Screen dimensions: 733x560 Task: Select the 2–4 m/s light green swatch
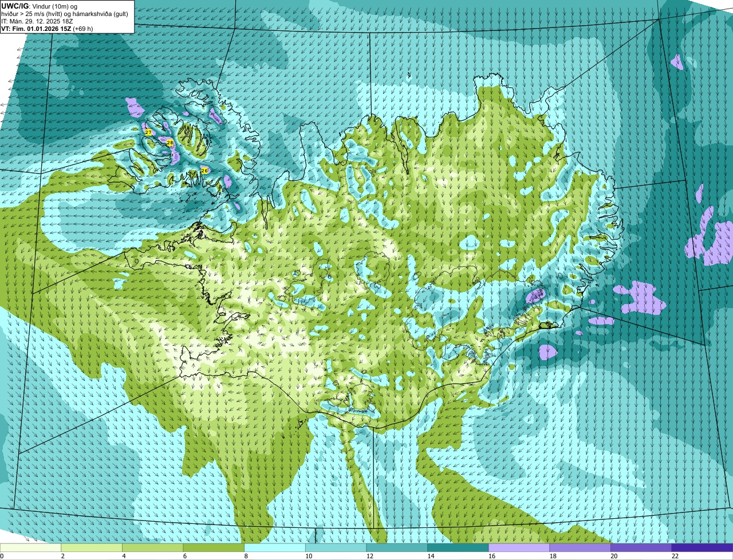click(92, 547)
